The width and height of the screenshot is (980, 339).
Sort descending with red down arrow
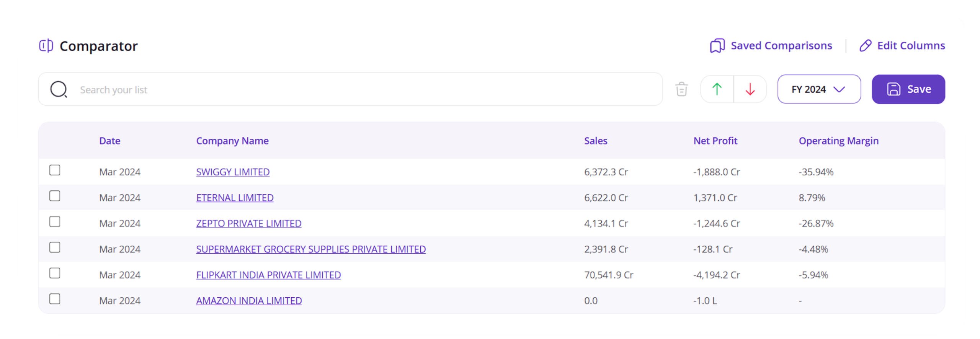(x=750, y=89)
